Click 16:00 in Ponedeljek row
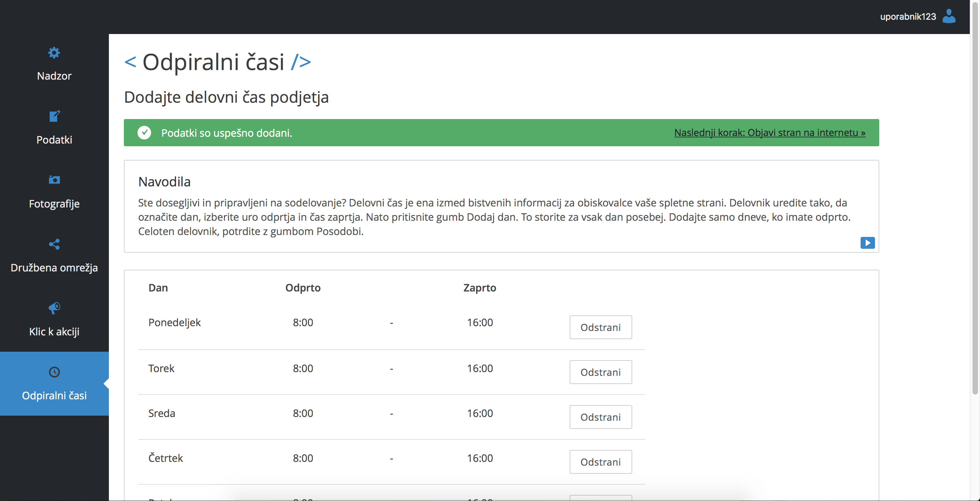Viewport: 980px width, 501px height. point(480,322)
